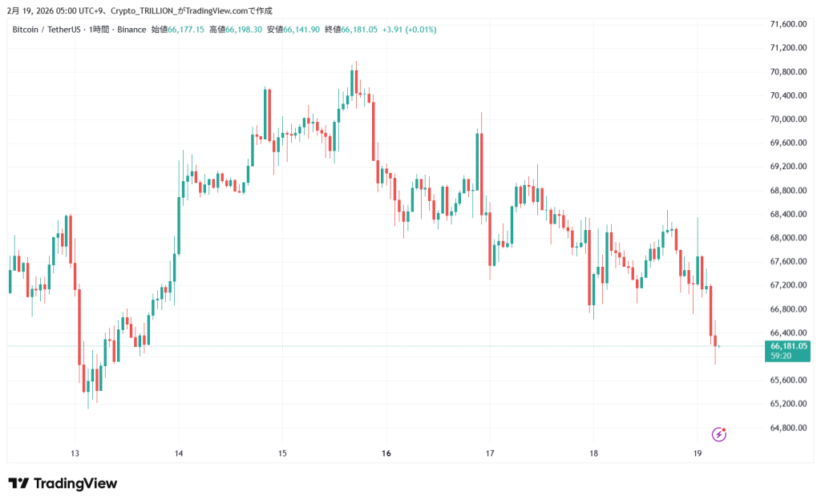Click the TradingView logo at bottom left
Viewport: 821px width, 504px height.
tap(63, 483)
